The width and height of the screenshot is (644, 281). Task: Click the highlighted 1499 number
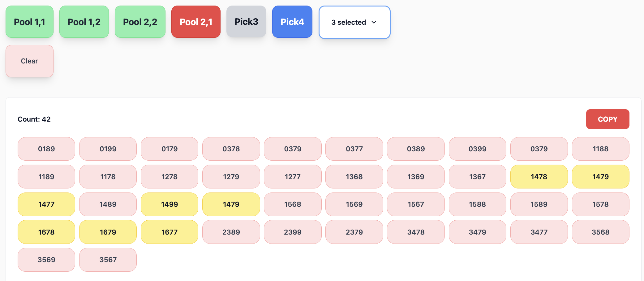170,204
